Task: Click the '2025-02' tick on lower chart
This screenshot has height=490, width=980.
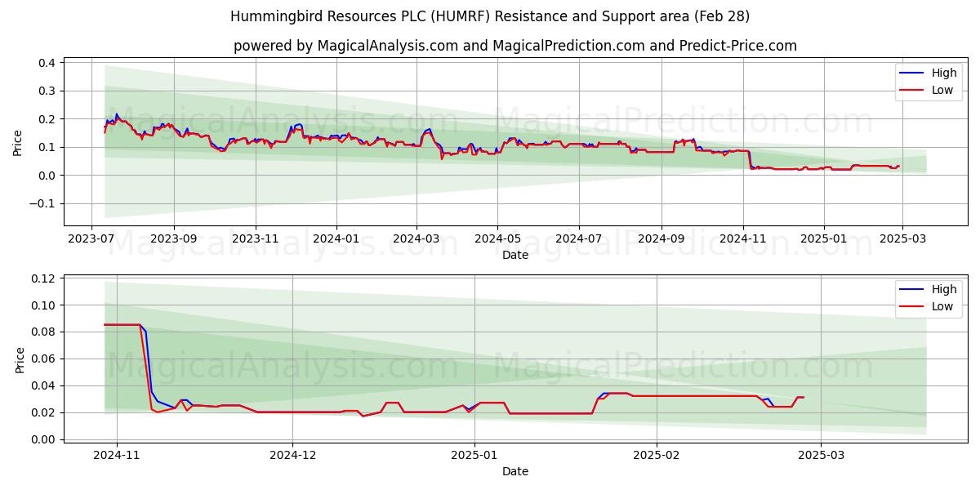Action: pyautogui.click(x=657, y=455)
